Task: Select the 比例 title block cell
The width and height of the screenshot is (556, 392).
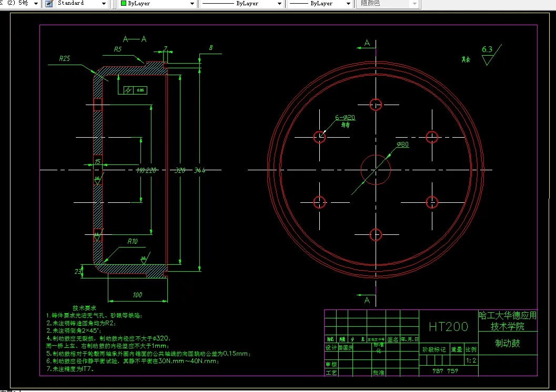Action: point(471,349)
